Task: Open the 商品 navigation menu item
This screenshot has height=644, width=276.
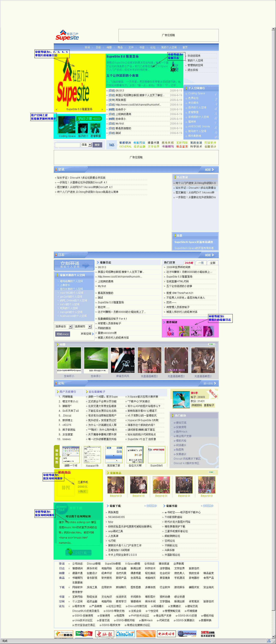Action: (x=120, y=47)
